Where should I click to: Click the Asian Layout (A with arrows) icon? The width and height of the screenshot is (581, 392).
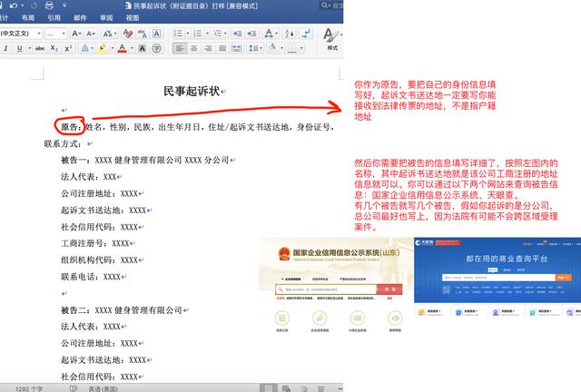[269, 34]
